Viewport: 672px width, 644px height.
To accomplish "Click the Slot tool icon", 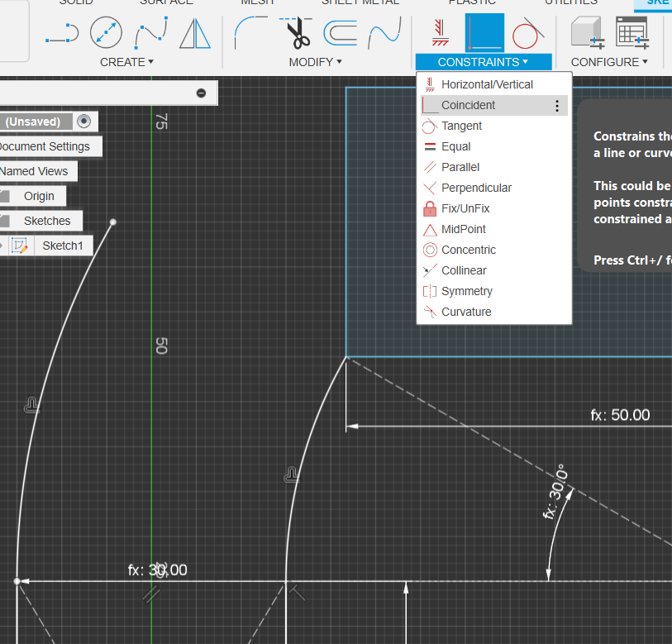I will point(63,33).
